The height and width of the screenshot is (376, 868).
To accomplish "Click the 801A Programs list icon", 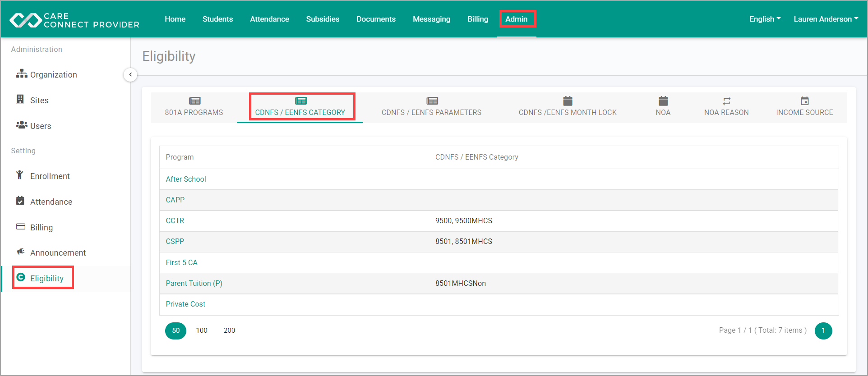I will pyautogui.click(x=195, y=101).
